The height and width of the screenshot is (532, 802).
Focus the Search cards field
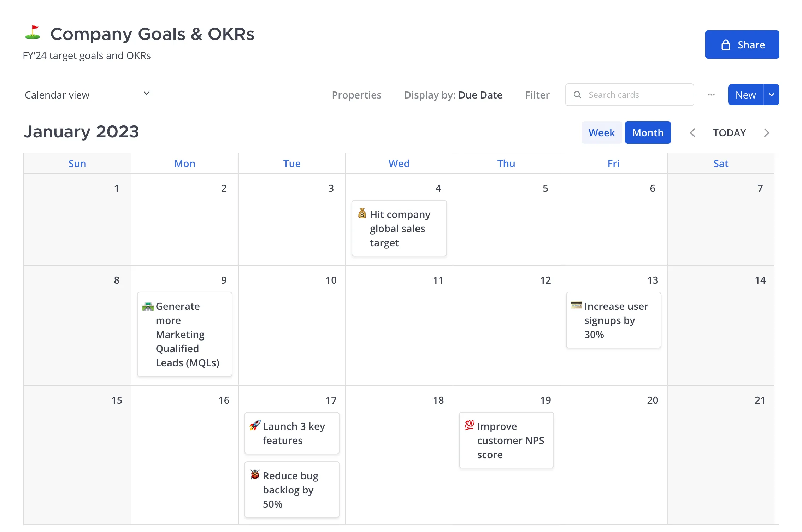(630, 95)
